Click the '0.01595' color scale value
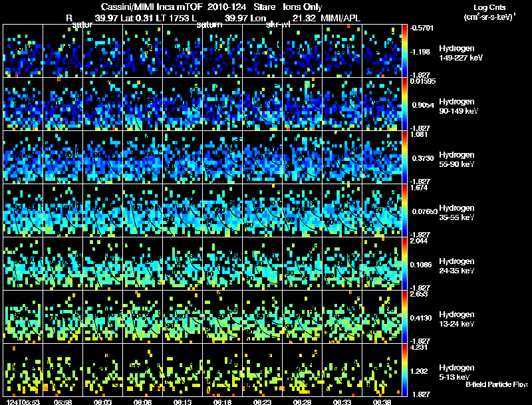532x405 pixels. coord(422,81)
